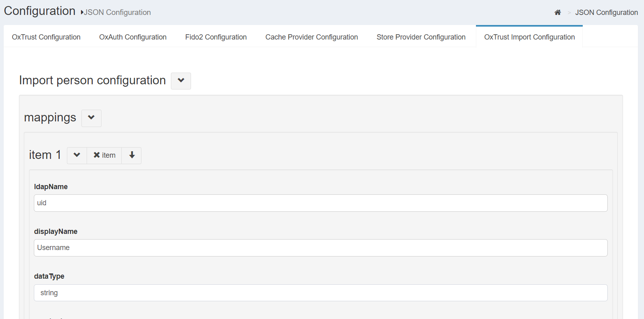Switch to the OxTrust Configuration tab
Image resolution: width=644 pixels, height=319 pixels.
pos(46,37)
